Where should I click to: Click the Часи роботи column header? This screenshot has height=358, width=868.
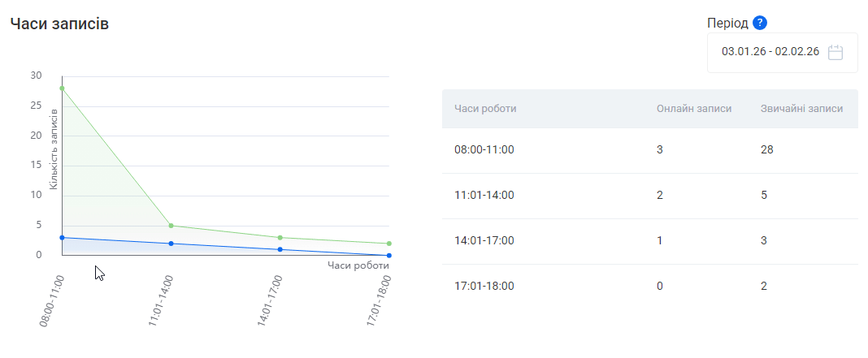pos(485,109)
